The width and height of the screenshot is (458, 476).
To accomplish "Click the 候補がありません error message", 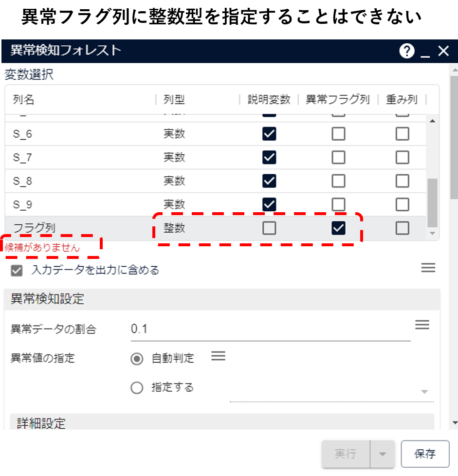I will point(42,247).
